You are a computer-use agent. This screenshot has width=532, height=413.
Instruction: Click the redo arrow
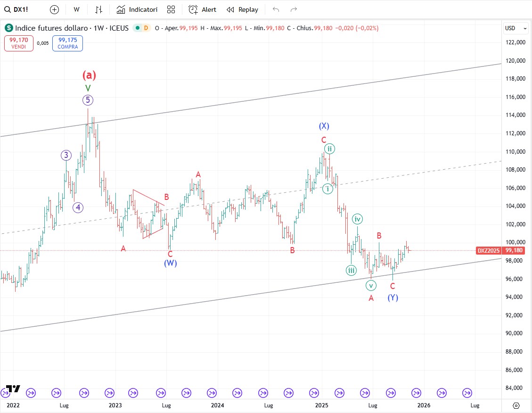(294, 9)
